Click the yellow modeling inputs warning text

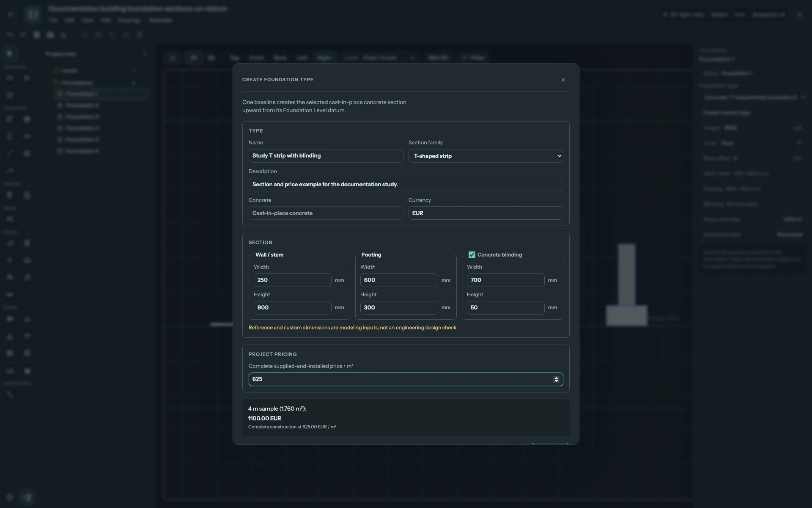coord(353,328)
